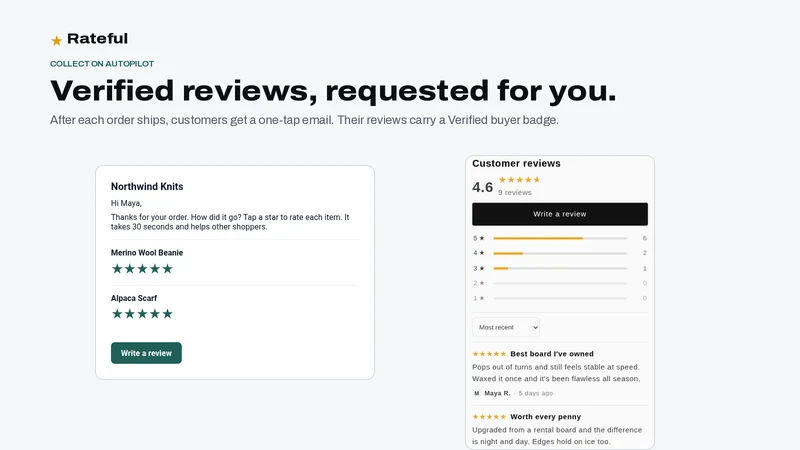This screenshot has width=800, height=450.
Task: Filter reviews by 3 star bar
Action: point(560,268)
